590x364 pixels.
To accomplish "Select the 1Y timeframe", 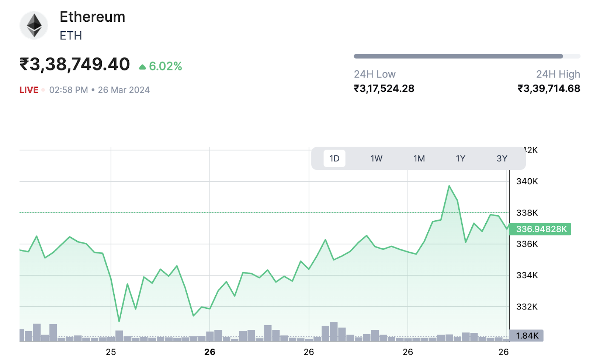I will tap(461, 158).
